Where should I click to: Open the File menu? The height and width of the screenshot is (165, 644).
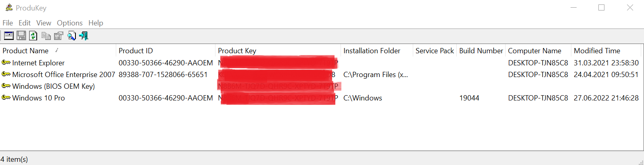8,23
